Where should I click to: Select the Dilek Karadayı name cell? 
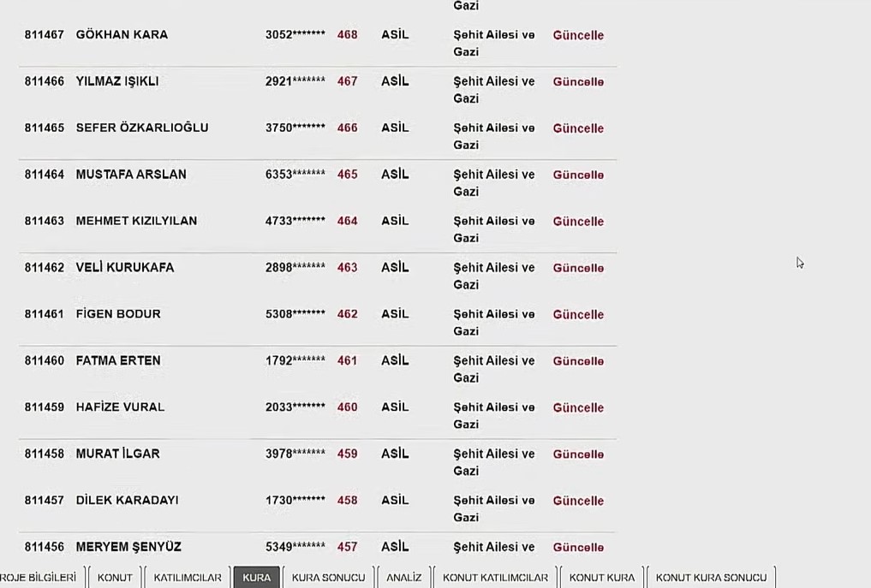coord(127,500)
